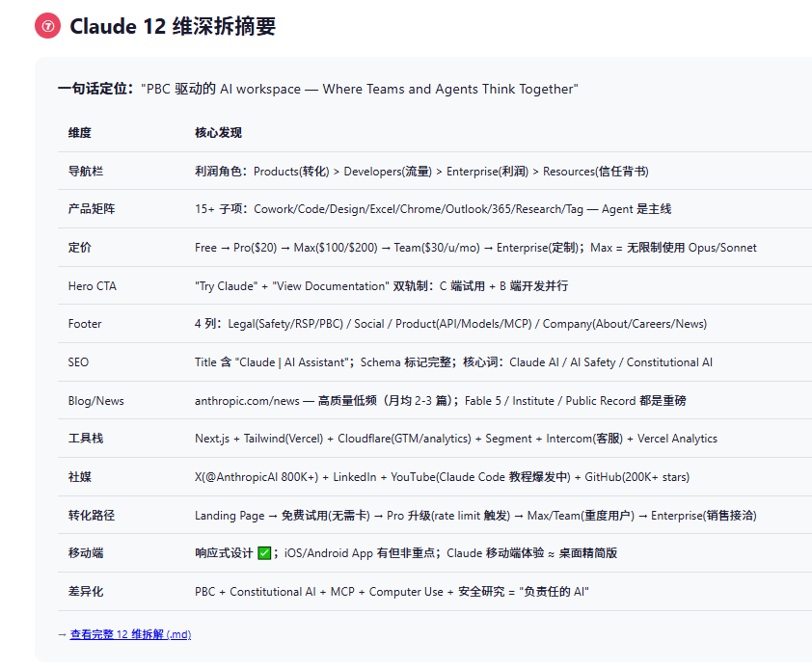Image resolution: width=812 pixels, height=668 pixels.
Task: Click the Free → Pro($20) pricing cell
Action: point(475,248)
